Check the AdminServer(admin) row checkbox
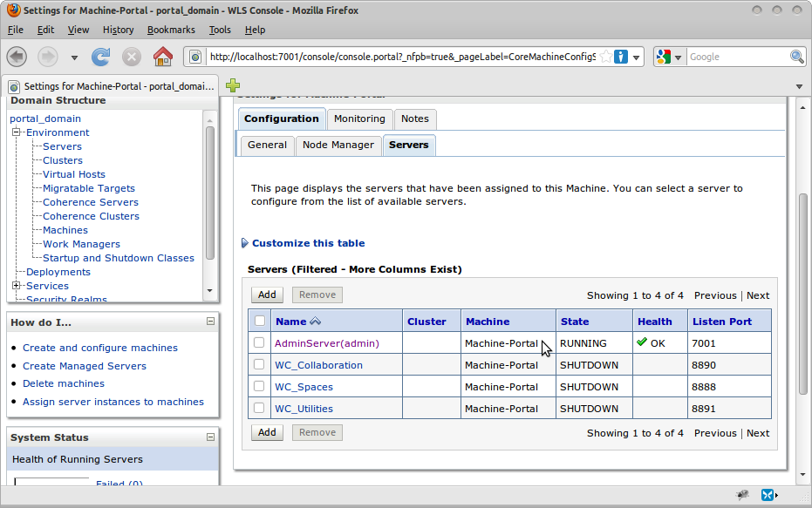Viewport: 812px width, 508px height. (259, 342)
